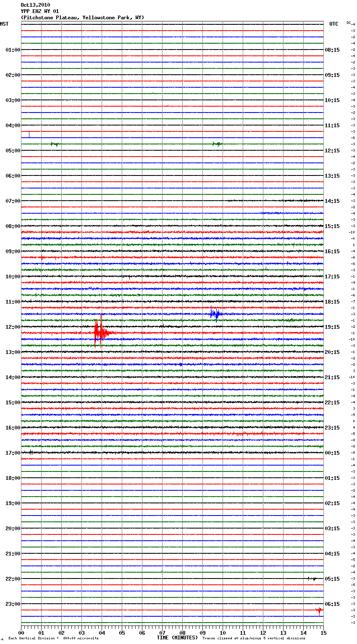Click the 16:00 MST time label
Screen dimensions: 357x644
[13, 428]
